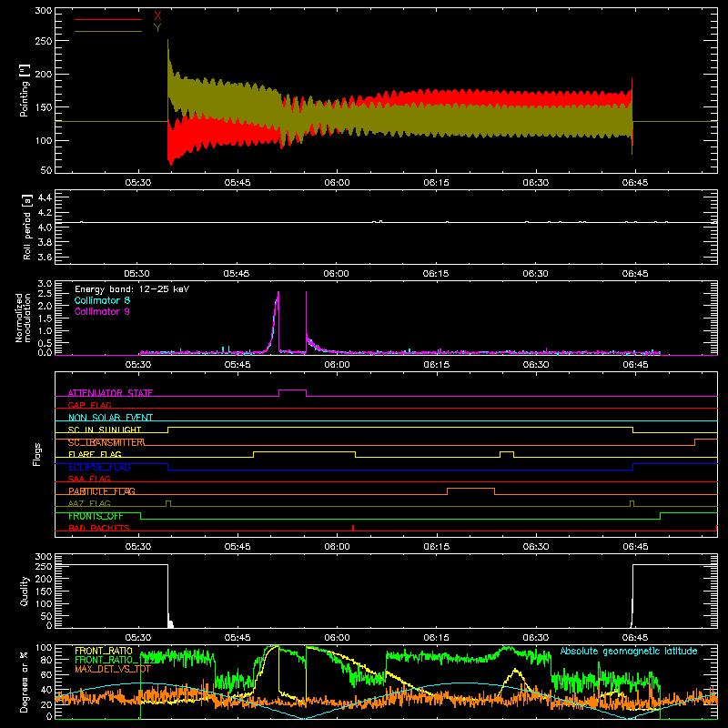Click the 'Roll period [s]' axis title
This screenshot has width=728, height=728.
(x=26, y=227)
